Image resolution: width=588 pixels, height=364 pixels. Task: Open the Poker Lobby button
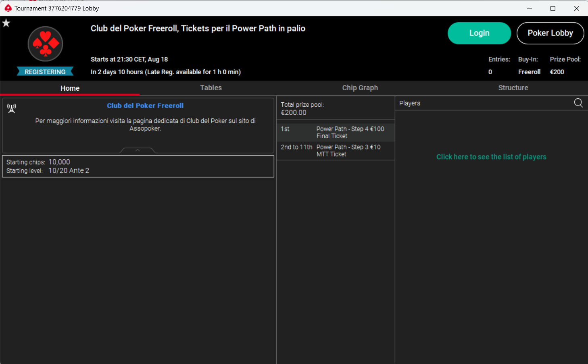[x=550, y=33]
